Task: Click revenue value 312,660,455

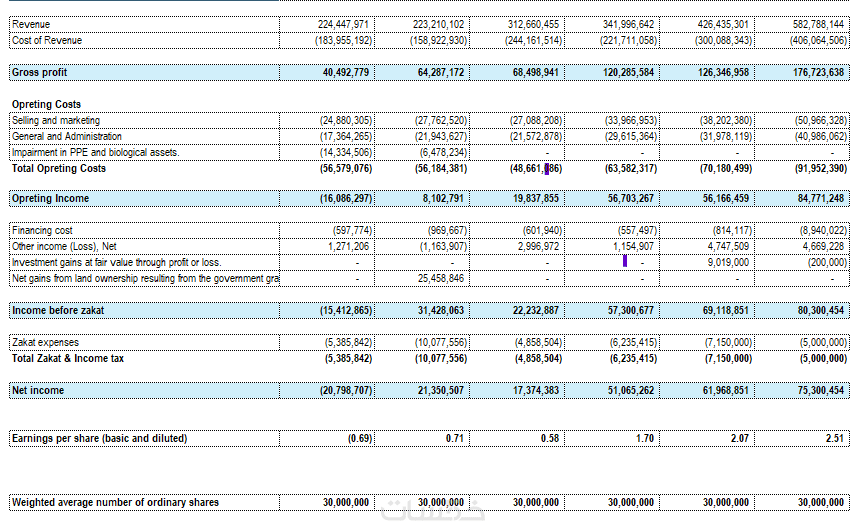Action: (533, 24)
